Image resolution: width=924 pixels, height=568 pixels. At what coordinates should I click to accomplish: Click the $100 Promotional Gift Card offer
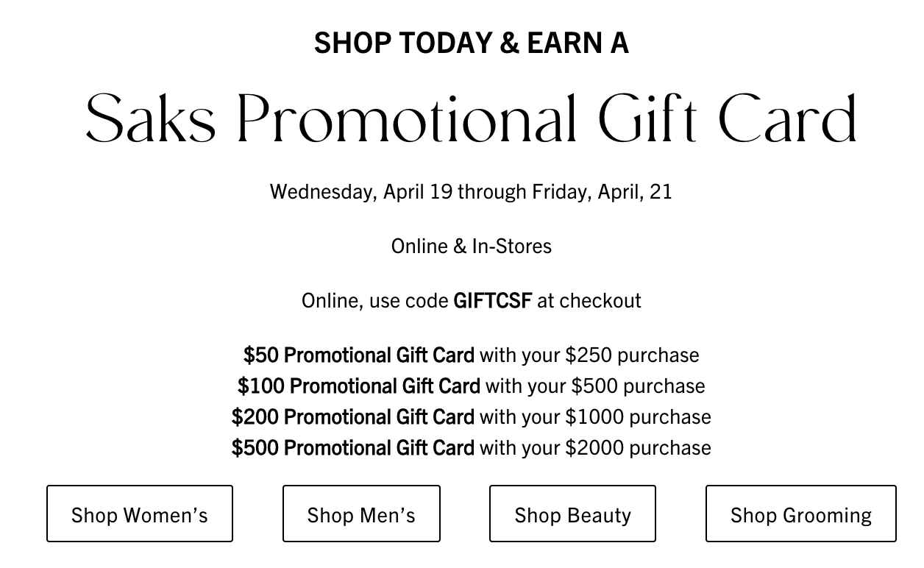tap(359, 386)
